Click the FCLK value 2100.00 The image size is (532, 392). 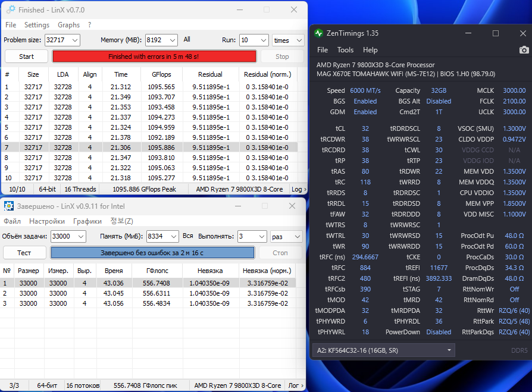tap(514, 101)
